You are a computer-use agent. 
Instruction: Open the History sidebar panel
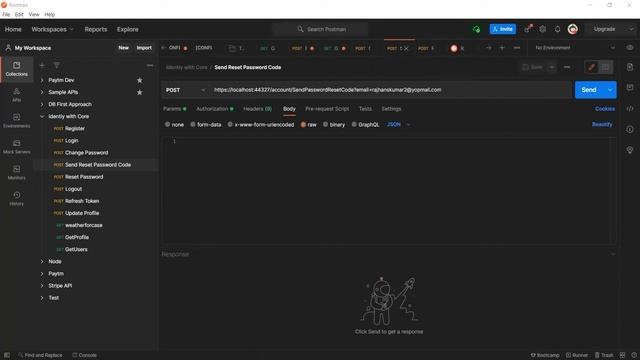16,198
